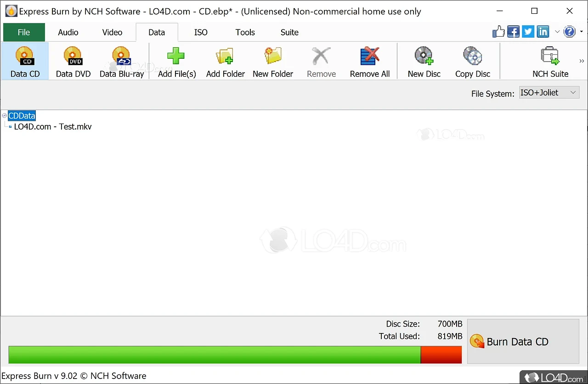Screen dimensions: 588x384
Task: Switch to the Video tab
Action: [x=112, y=32]
